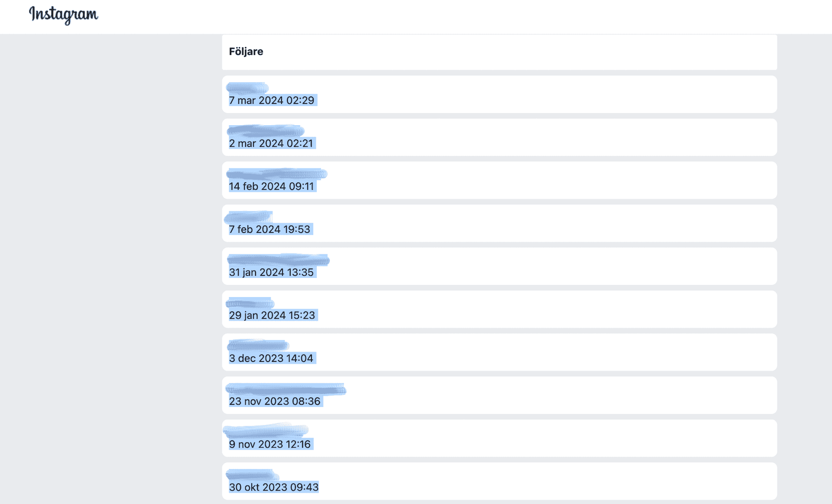Click the Instagram logo
The height and width of the screenshot is (504, 832).
[64, 15]
